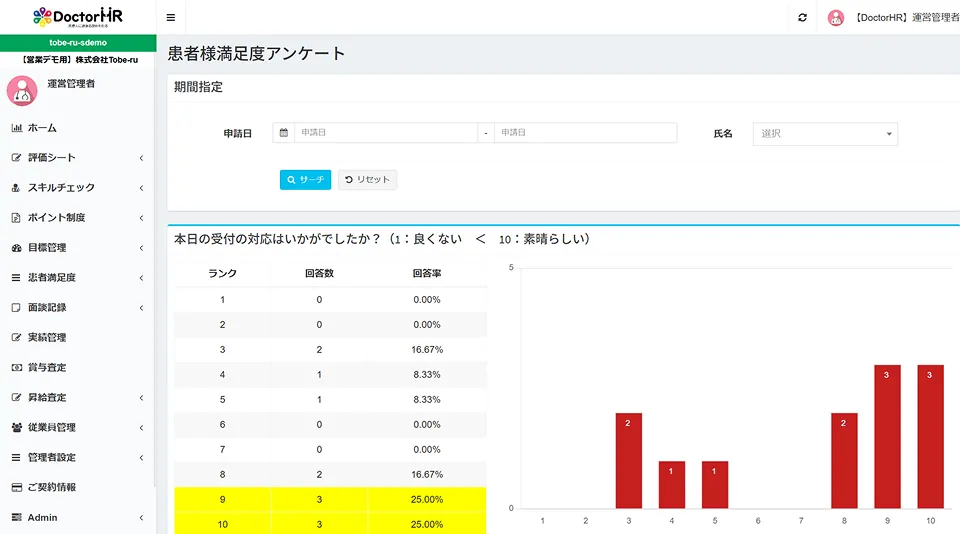Click the 回答率 column header
960x534 pixels.
coord(427,273)
